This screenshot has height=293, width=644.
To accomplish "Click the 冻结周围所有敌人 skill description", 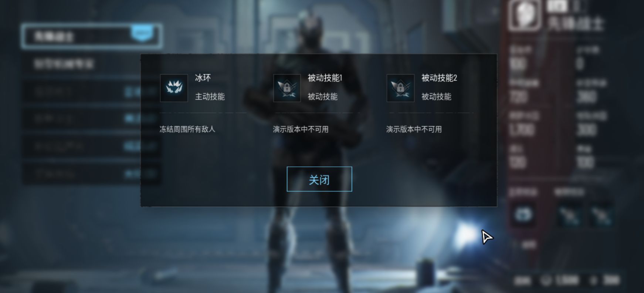I will [187, 129].
